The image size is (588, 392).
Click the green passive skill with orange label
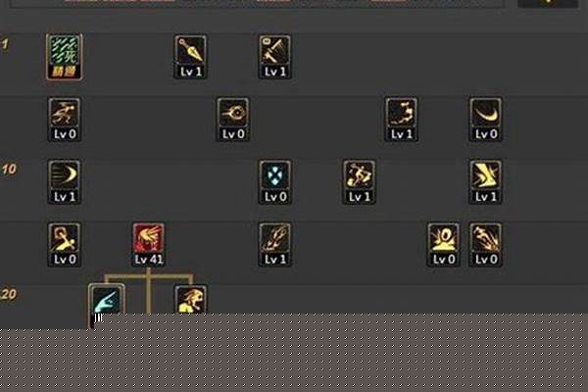pyautogui.click(x=65, y=57)
